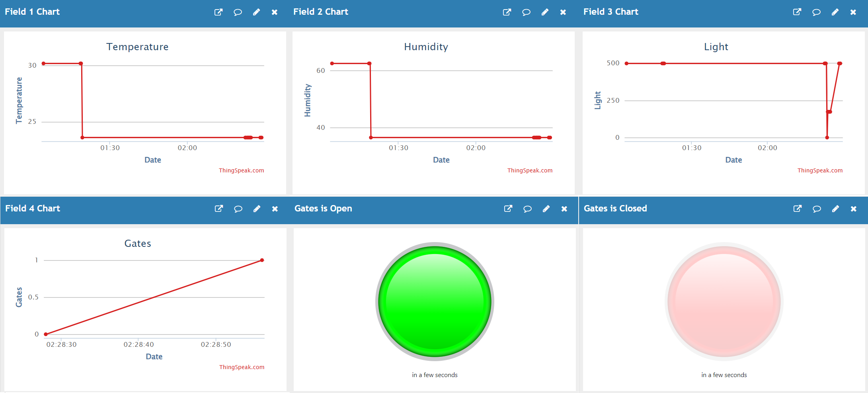Click Light chart title
The height and width of the screenshot is (393, 868).
pyautogui.click(x=716, y=47)
